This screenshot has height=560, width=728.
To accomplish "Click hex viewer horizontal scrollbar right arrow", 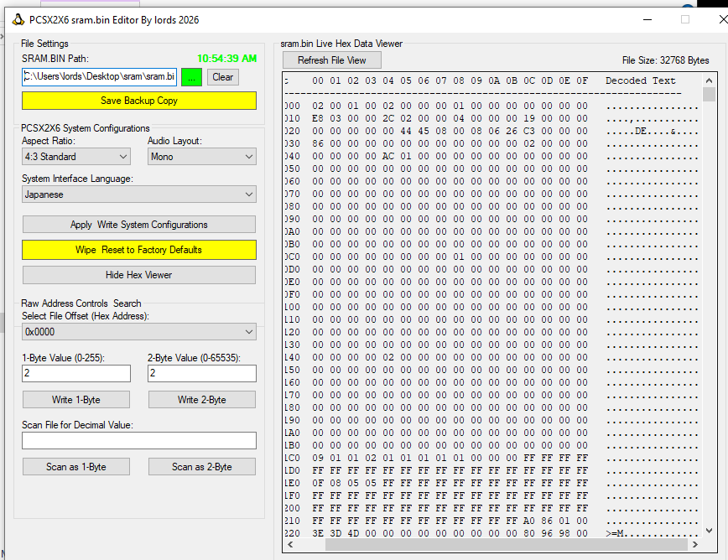I will click(x=695, y=544).
